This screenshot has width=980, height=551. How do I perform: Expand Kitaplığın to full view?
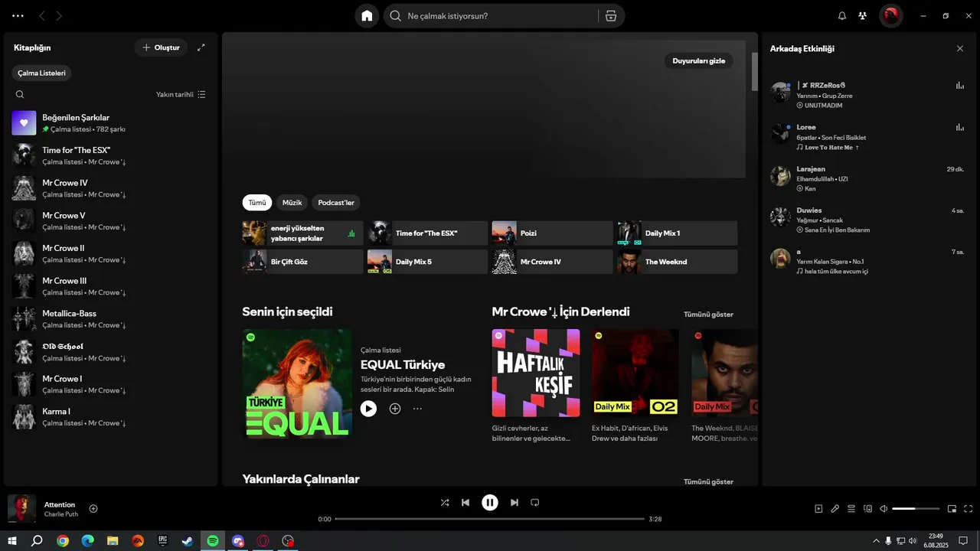point(201,47)
